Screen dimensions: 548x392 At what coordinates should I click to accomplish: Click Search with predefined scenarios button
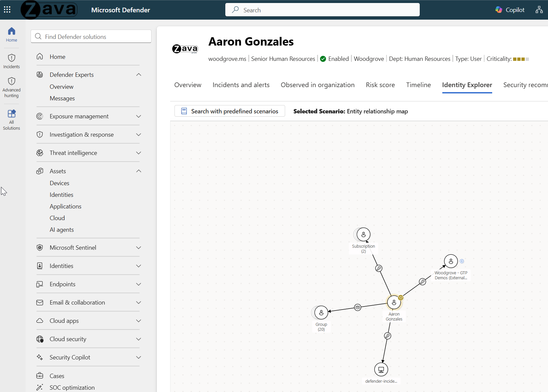tap(230, 111)
